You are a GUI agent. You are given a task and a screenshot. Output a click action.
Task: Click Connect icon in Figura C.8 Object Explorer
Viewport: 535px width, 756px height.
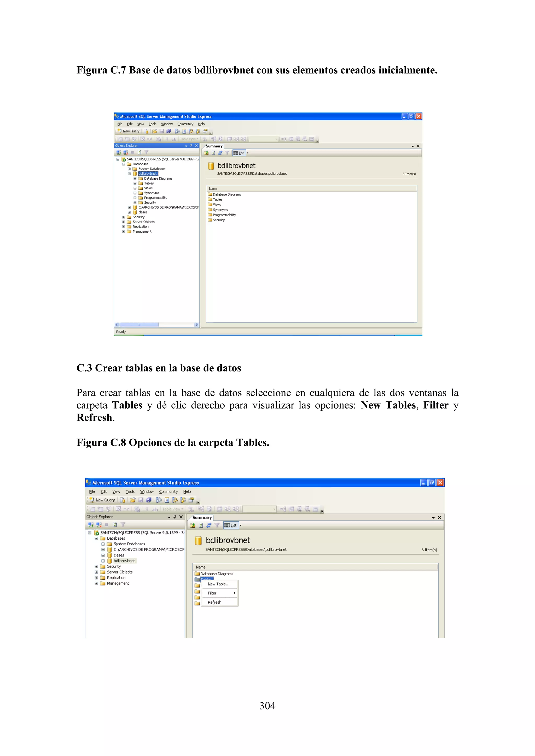tap(91, 525)
